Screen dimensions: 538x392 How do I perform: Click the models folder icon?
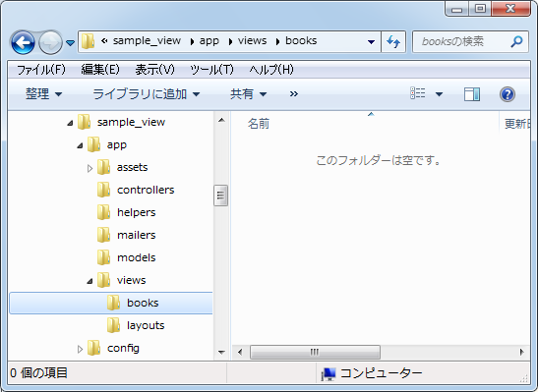click(x=103, y=257)
